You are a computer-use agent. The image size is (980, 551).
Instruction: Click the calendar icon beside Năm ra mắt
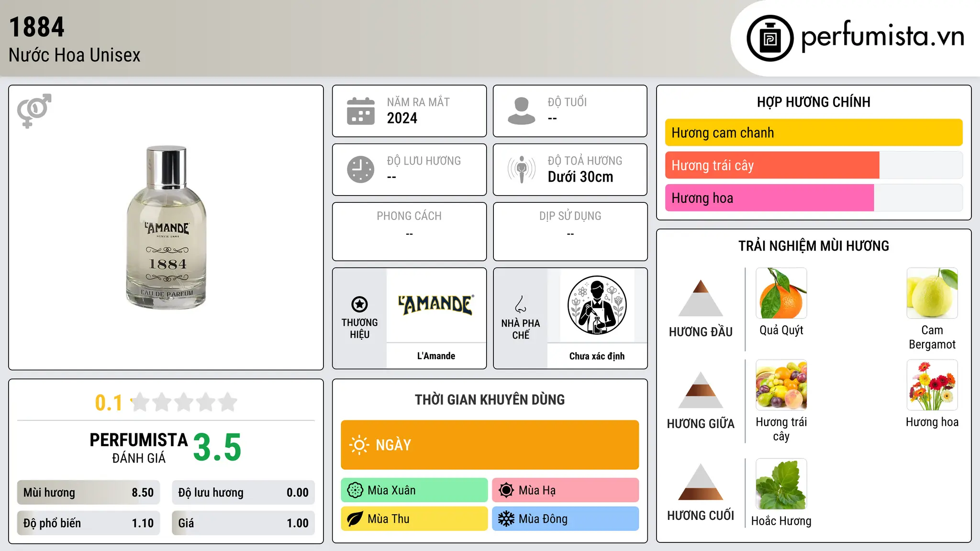(360, 111)
